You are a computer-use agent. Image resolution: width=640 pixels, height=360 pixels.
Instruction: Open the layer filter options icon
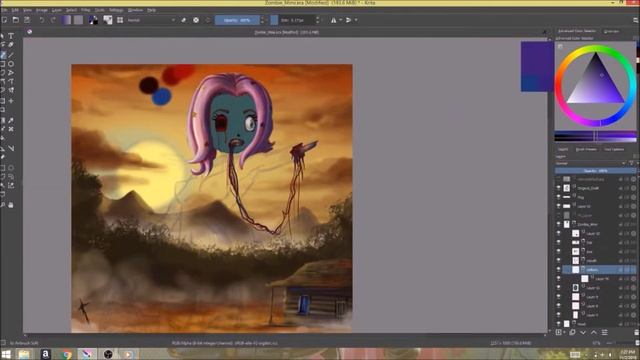[x=632, y=163]
